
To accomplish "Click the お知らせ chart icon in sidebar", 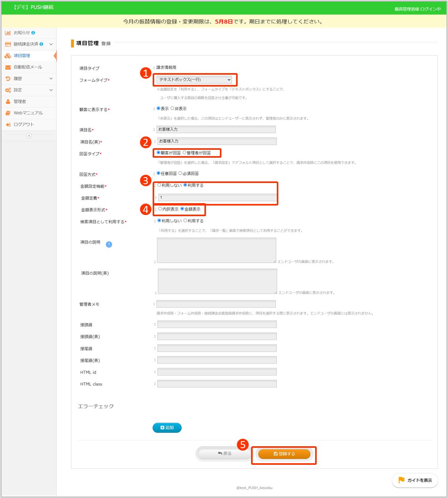I will pos(8,33).
